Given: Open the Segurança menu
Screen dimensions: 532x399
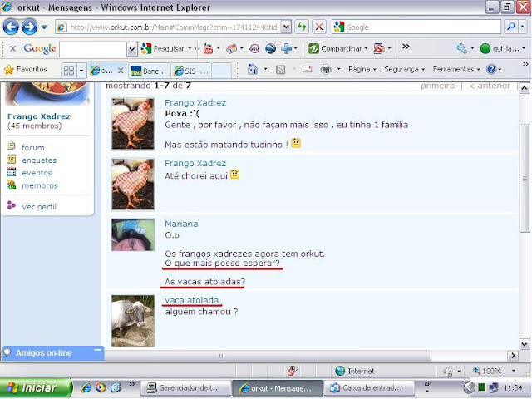Looking at the screenshot, I should [x=404, y=69].
